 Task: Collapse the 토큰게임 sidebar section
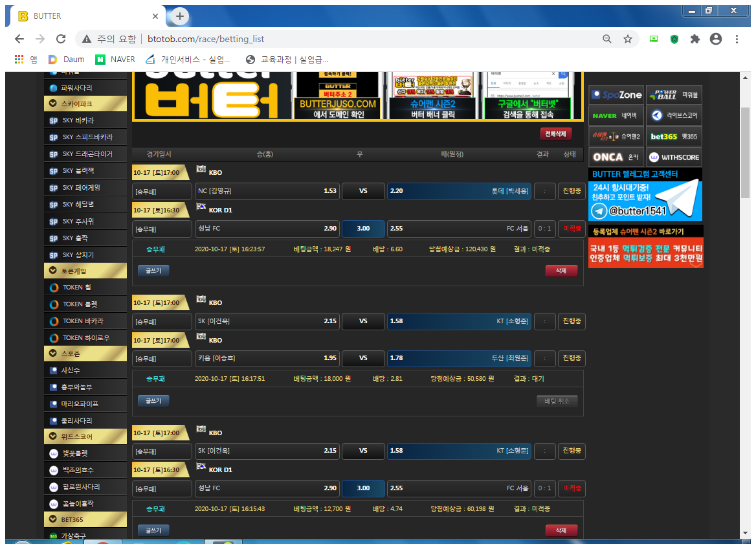click(x=85, y=271)
